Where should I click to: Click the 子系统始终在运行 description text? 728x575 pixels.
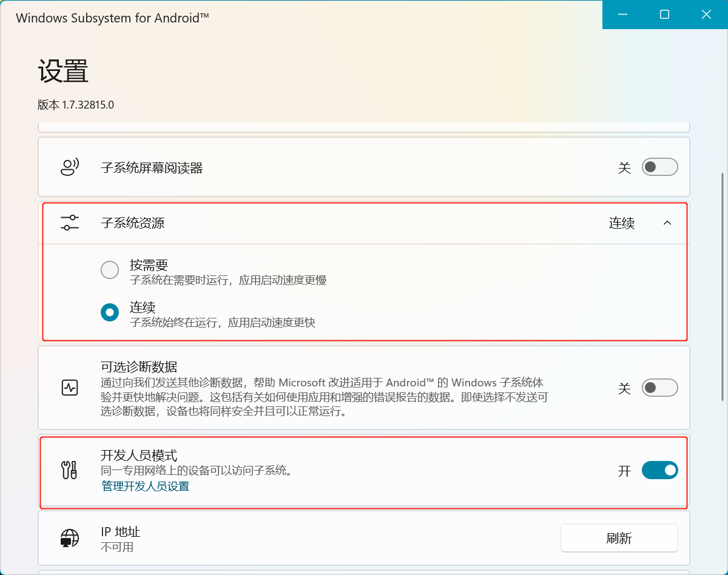pos(223,323)
